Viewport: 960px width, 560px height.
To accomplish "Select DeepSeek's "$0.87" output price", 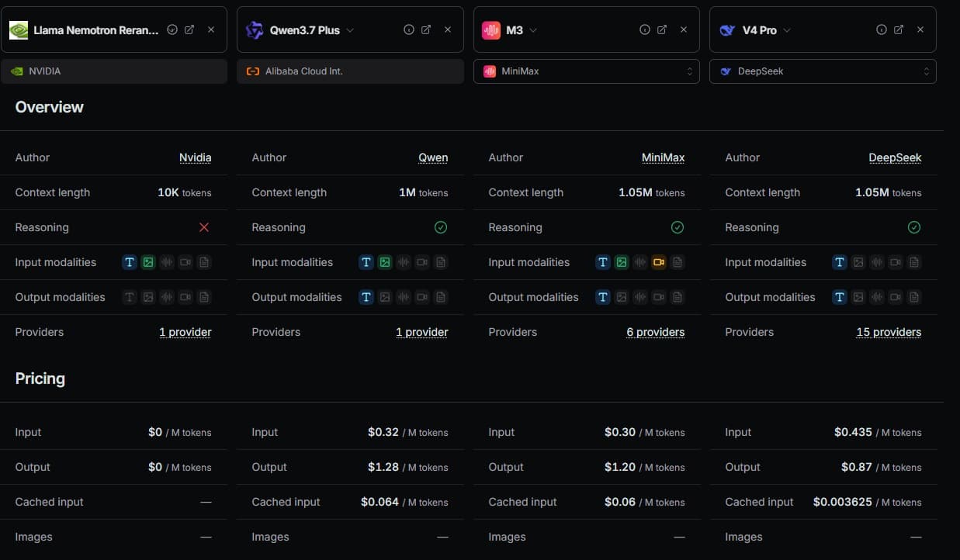I will pos(857,467).
